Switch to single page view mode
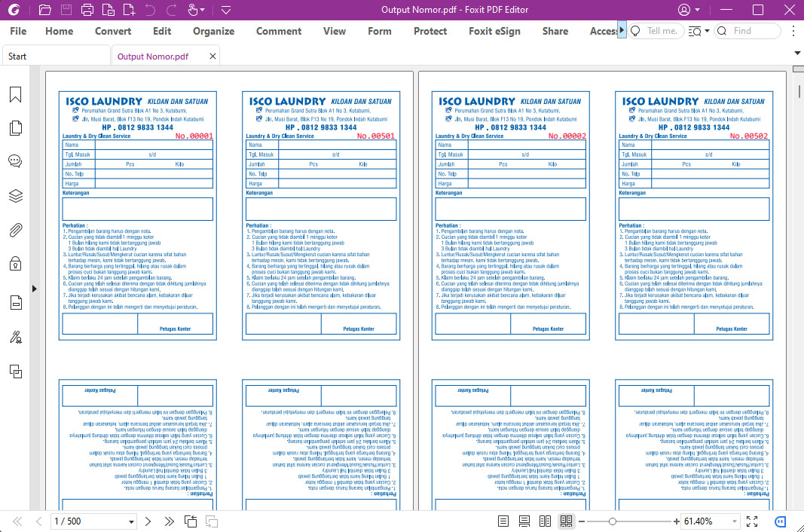The height and width of the screenshot is (532, 804). (x=503, y=521)
